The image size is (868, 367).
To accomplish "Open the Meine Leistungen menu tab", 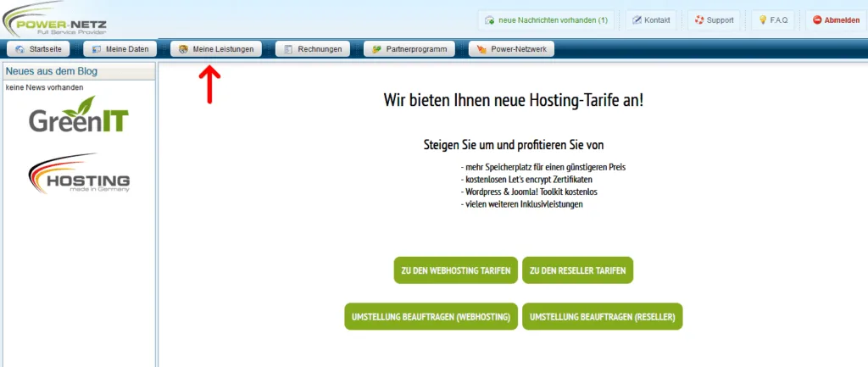I will (215, 50).
